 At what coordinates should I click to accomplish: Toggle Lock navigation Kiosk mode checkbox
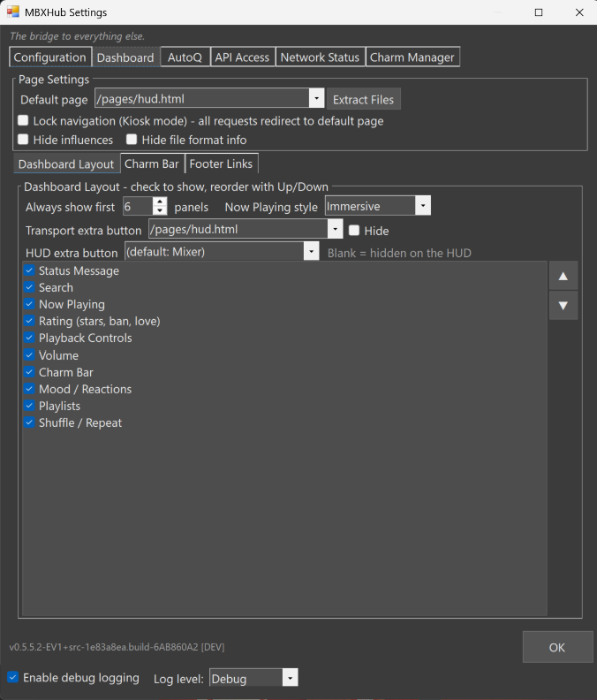pyautogui.click(x=23, y=120)
